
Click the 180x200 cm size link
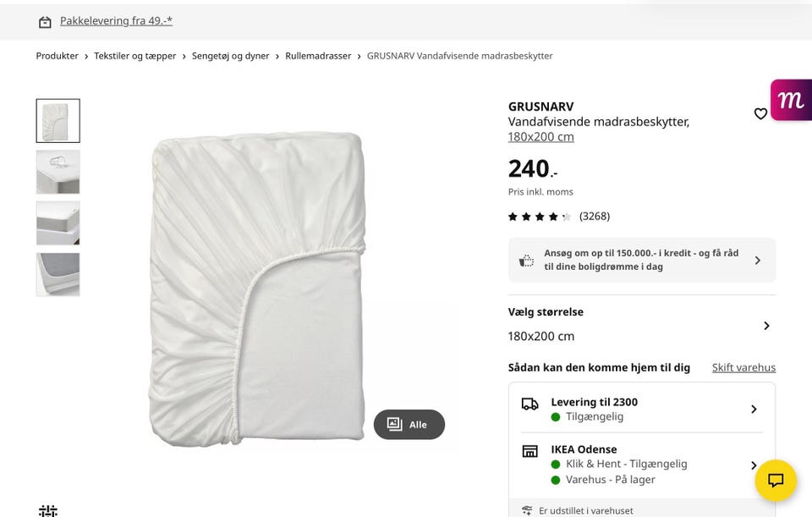pyautogui.click(x=540, y=137)
